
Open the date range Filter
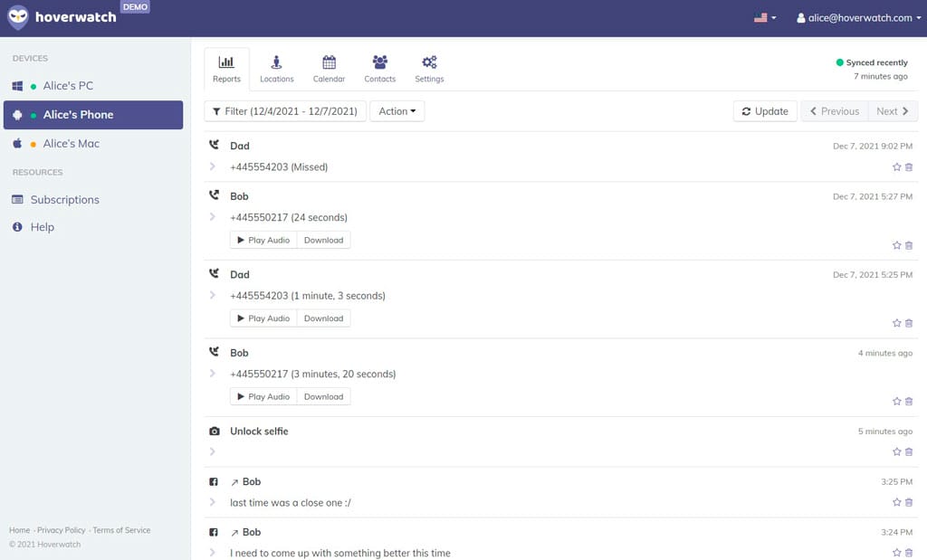(285, 111)
